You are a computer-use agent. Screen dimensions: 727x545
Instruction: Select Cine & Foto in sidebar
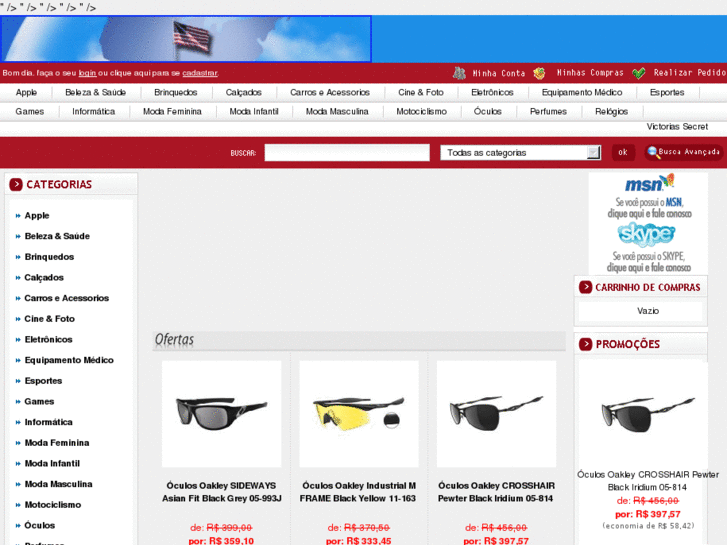[50, 319]
